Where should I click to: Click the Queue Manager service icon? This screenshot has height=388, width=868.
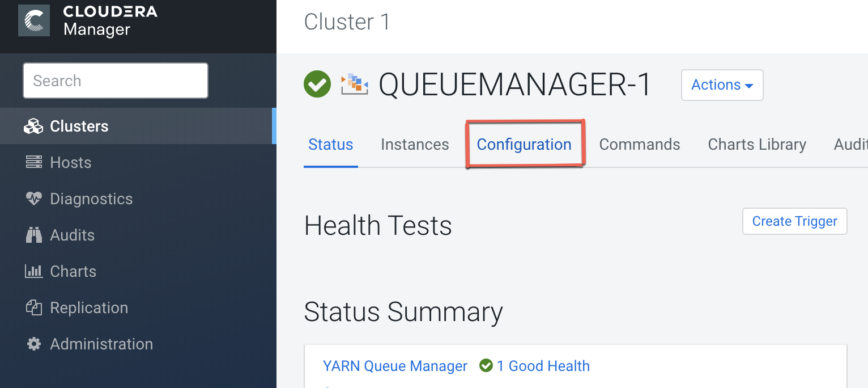(x=354, y=85)
